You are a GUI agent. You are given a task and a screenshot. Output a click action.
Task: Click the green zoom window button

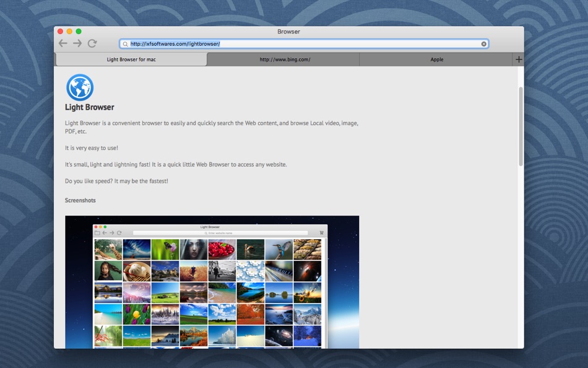pyautogui.click(x=79, y=32)
